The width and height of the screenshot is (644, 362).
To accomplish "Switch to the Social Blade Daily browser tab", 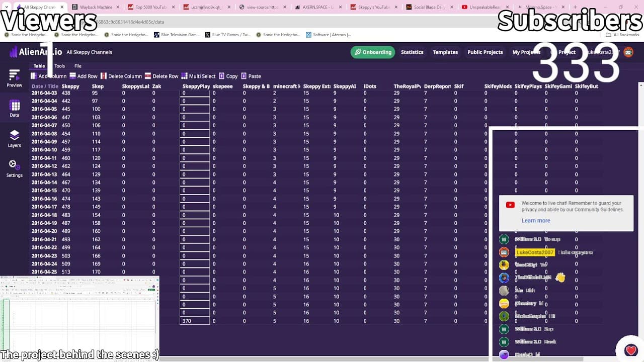I will point(430,8).
